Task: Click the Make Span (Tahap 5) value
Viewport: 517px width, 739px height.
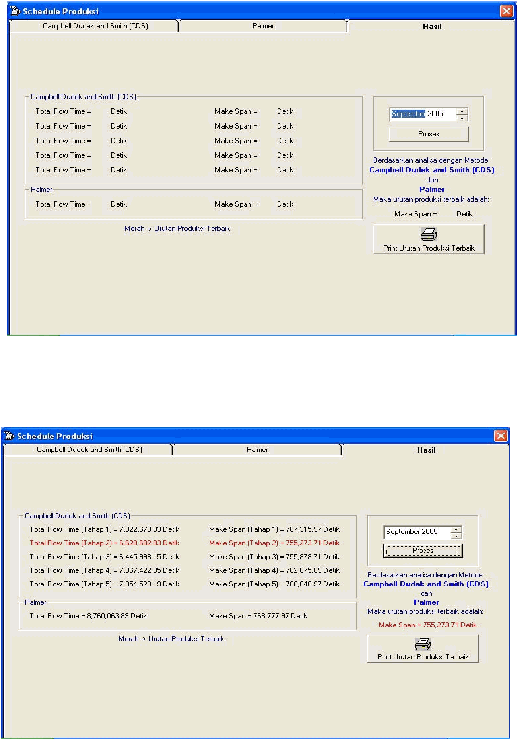Action: (x=274, y=584)
